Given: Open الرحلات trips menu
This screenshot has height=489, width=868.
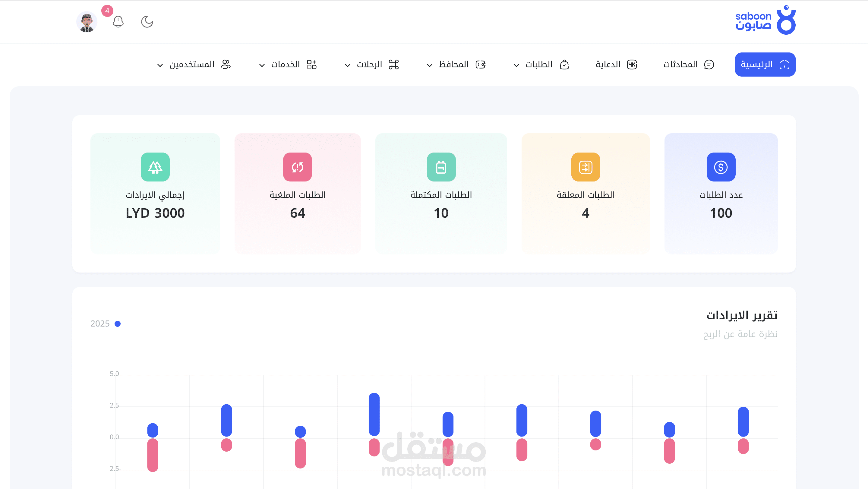Looking at the screenshot, I should [372, 65].
